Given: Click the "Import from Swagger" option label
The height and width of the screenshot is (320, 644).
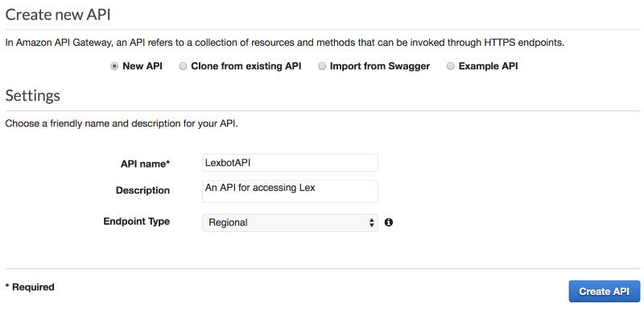Looking at the screenshot, I should pyautogui.click(x=380, y=66).
